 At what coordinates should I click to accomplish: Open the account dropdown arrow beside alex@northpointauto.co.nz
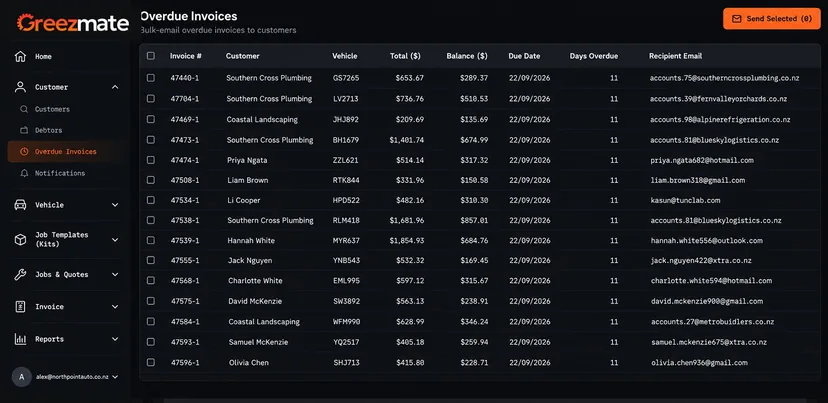point(115,377)
